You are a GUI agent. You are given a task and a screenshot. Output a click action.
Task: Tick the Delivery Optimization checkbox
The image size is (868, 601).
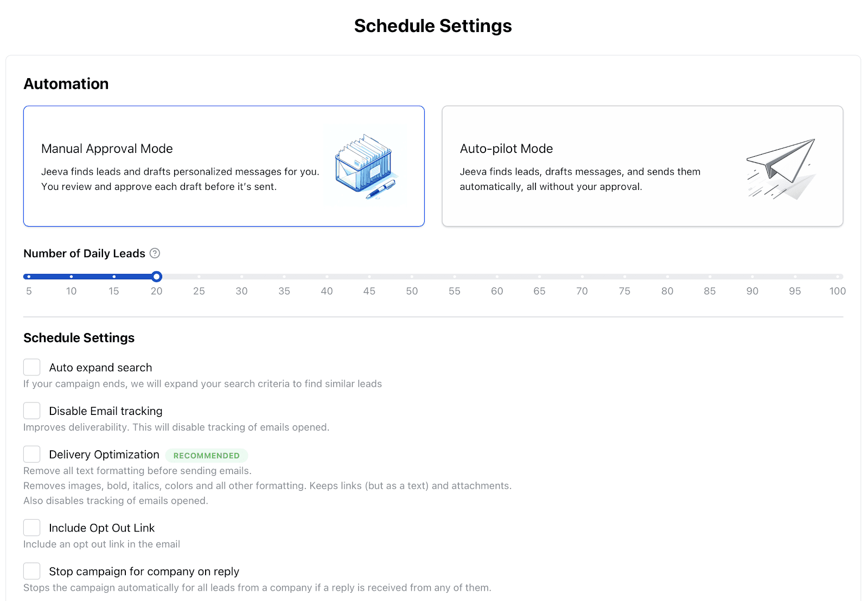pyautogui.click(x=32, y=454)
